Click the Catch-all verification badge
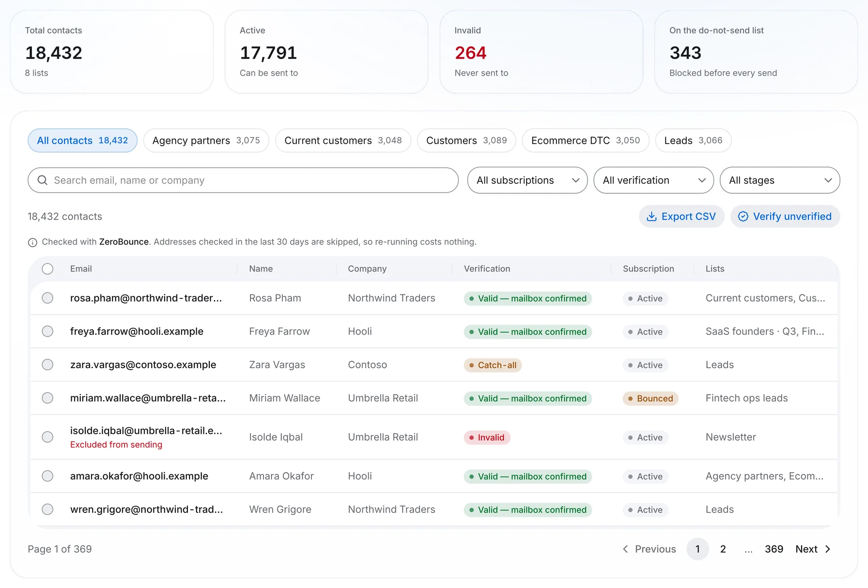 [493, 365]
